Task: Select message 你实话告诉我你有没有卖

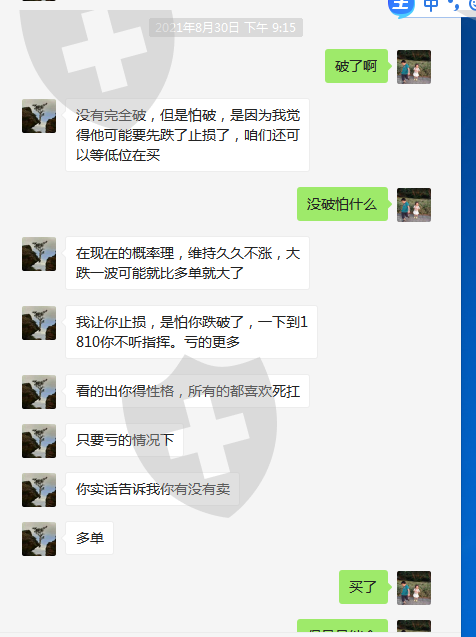Action: (x=152, y=489)
